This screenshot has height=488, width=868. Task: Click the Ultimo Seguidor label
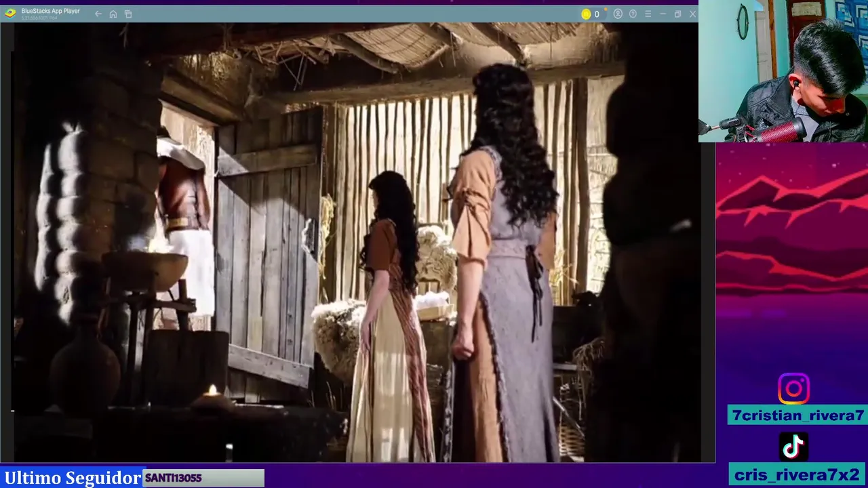point(73,478)
